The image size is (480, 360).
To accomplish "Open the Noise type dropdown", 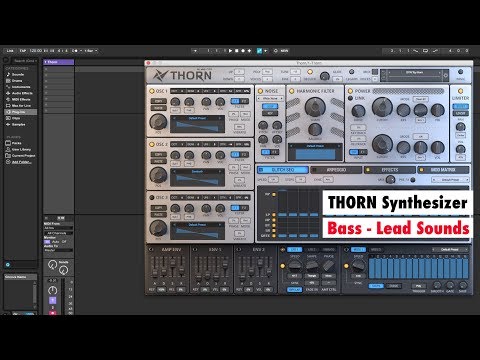I will click(x=270, y=99).
